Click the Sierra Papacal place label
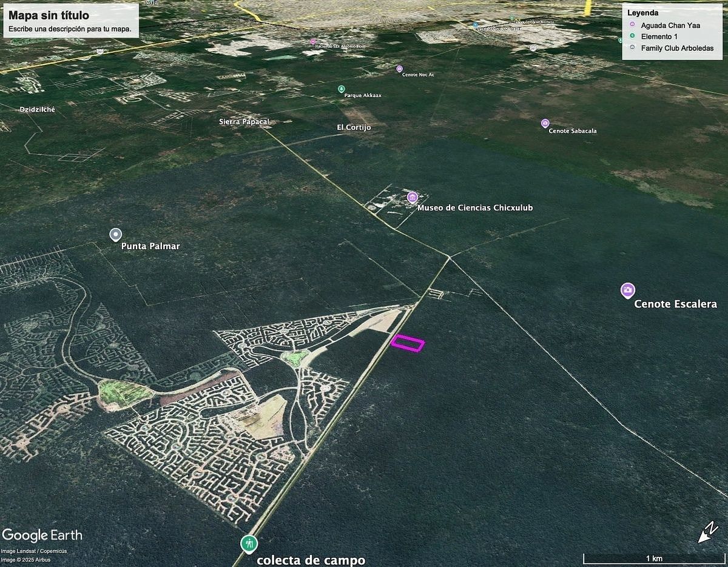Viewport: 728px width, 567px height. (x=244, y=122)
